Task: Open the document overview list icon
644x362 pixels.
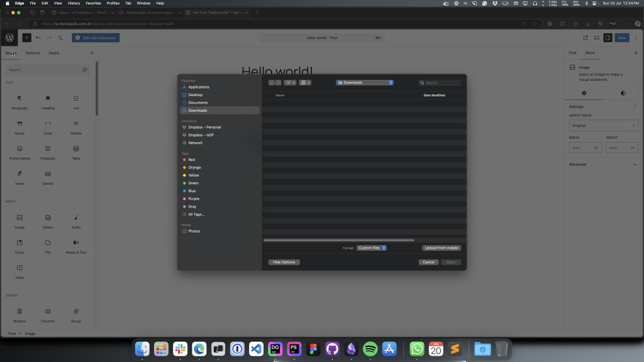Action: click(x=60, y=38)
